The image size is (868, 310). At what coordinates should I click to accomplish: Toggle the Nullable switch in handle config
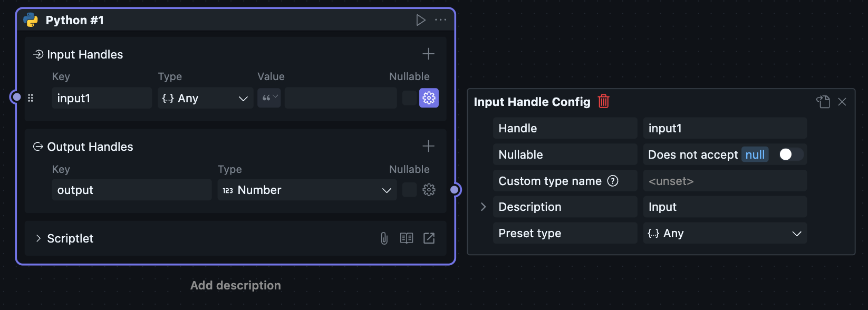point(790,154)
